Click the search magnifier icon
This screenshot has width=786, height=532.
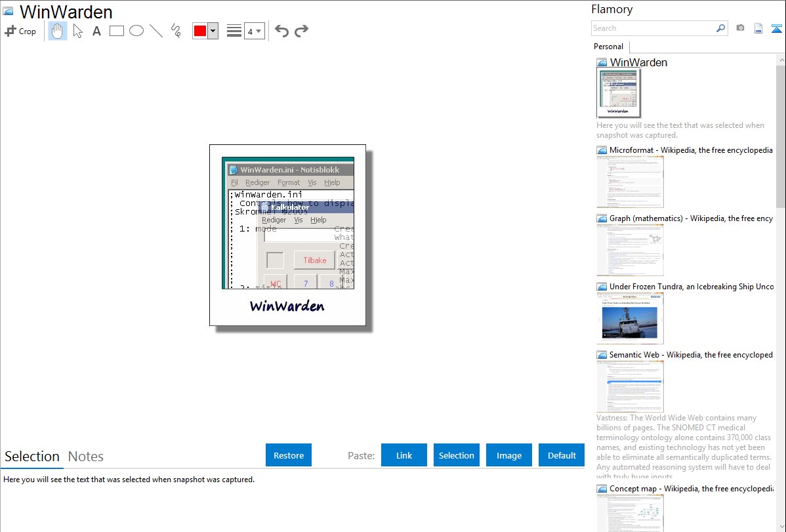click(721, 28)
